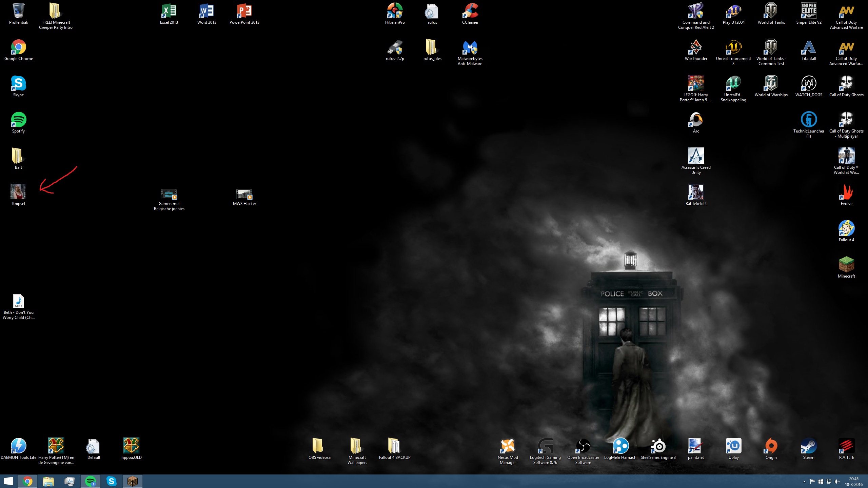The width and height of the screenshot is (868, 488).
Task: Select the World of Warships icon
Action: click(x=771, y=86)
